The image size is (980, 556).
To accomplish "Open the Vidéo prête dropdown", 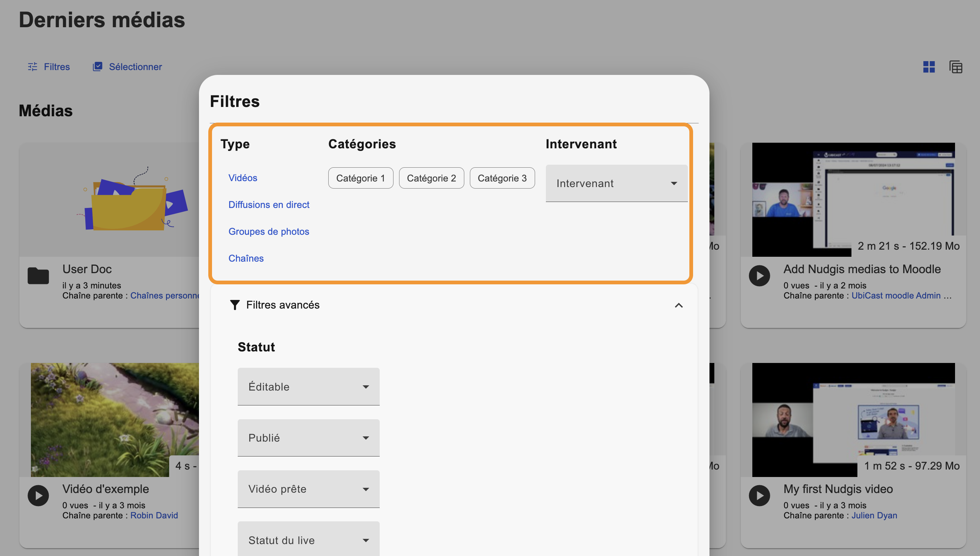I will click(309, 489).
